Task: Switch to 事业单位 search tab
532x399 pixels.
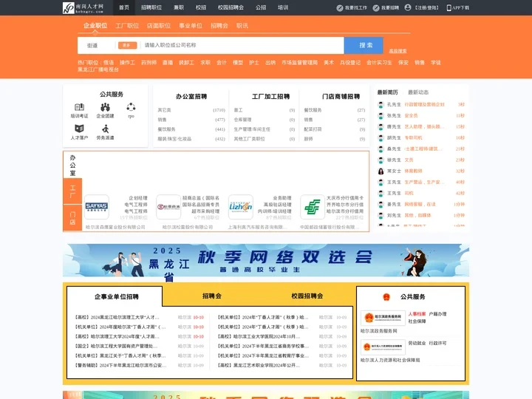Action: point(191,25)
